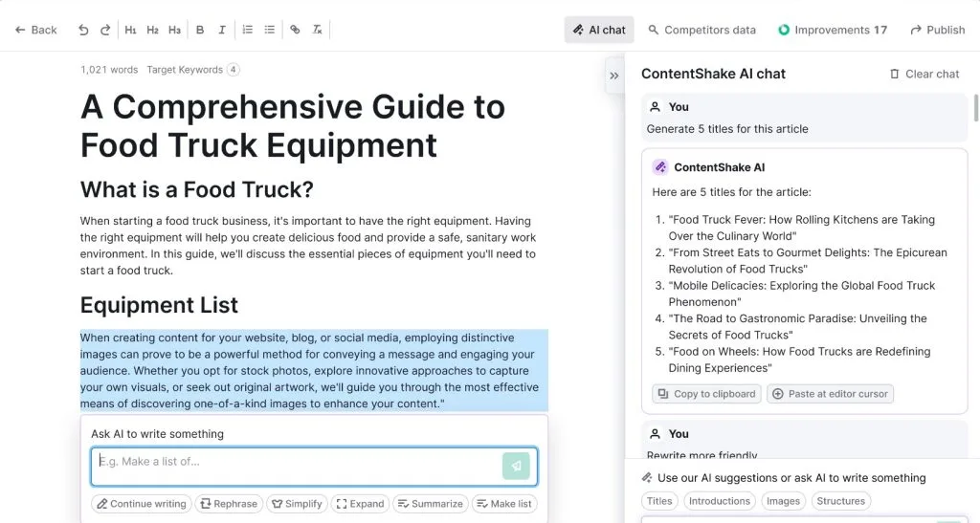Open Target Keywords count badge

click(234, 69)
